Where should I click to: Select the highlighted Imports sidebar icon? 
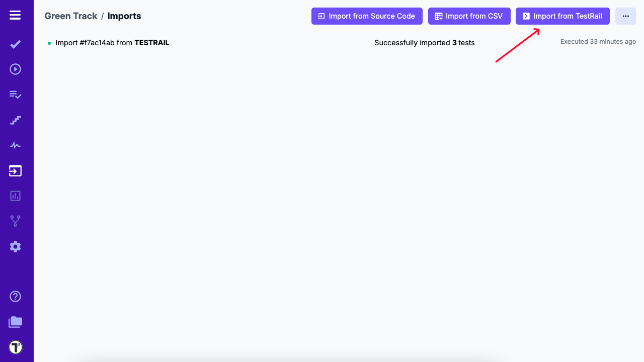(x=15, y=170)
